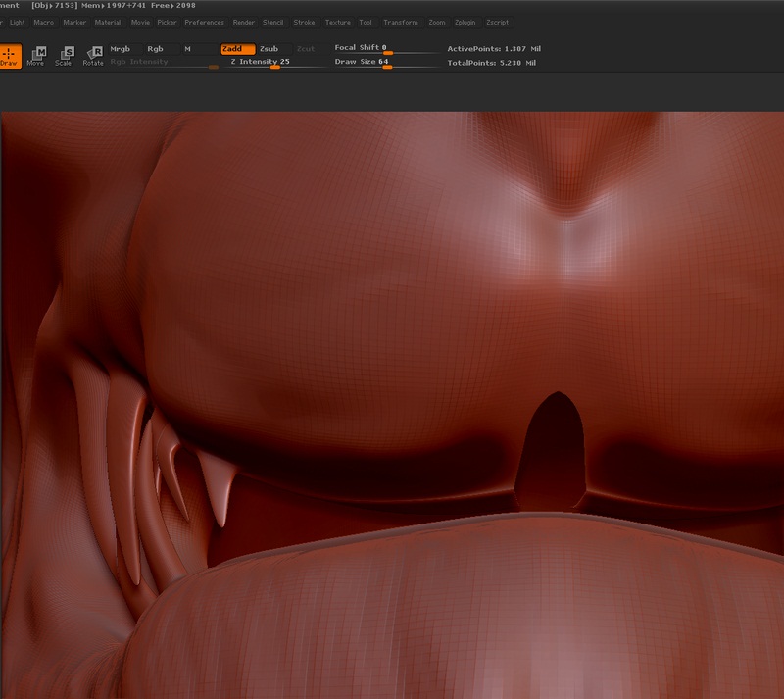This screenshot has width=784, height=699.
Task: Expand the Preferences menu
Action: click(x=205, y=22)
